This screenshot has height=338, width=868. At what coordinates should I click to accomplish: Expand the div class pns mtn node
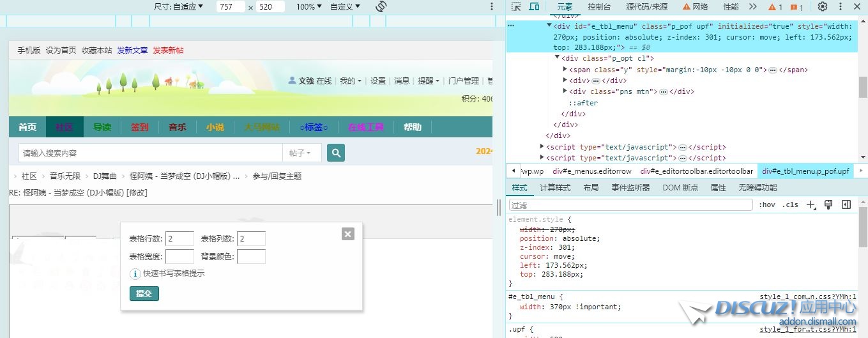pos(565,91)
